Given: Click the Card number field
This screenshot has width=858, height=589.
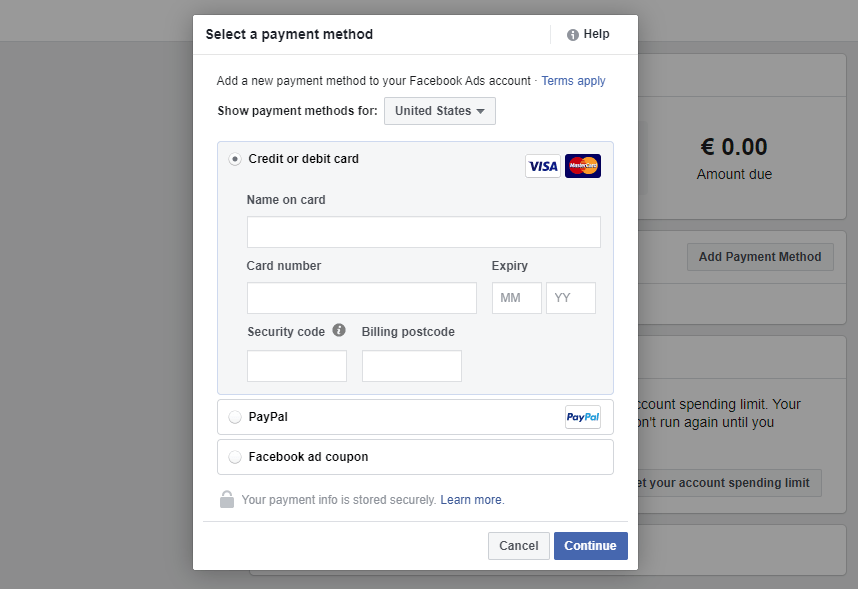Looking at the screenshot, I should [x=361, y=298].
